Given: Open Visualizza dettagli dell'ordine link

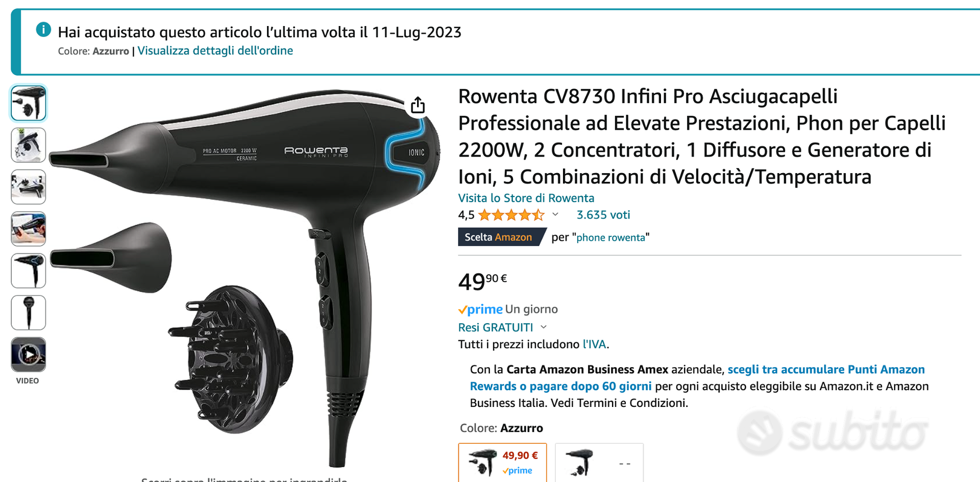Looking at the screenshot, I should [x=215, y=51].
